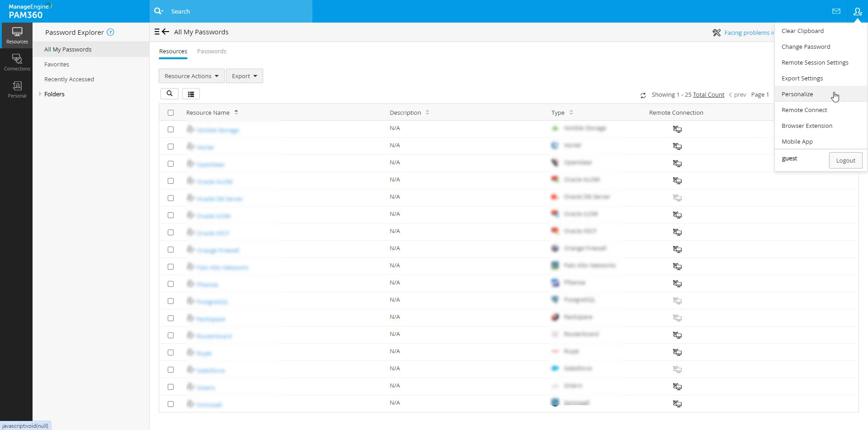This screenshot has width=868, height=430.
Task: Click the Remote Connection column header
Action: (x=676, y=112)
